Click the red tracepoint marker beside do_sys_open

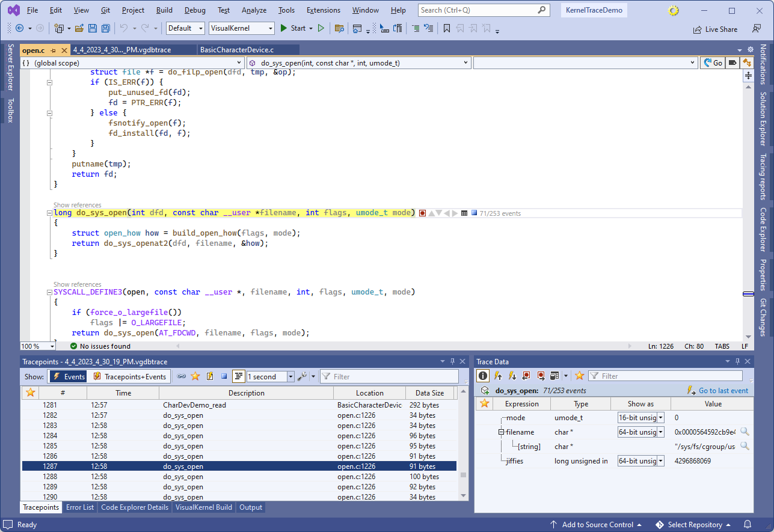tap(422, 213)
